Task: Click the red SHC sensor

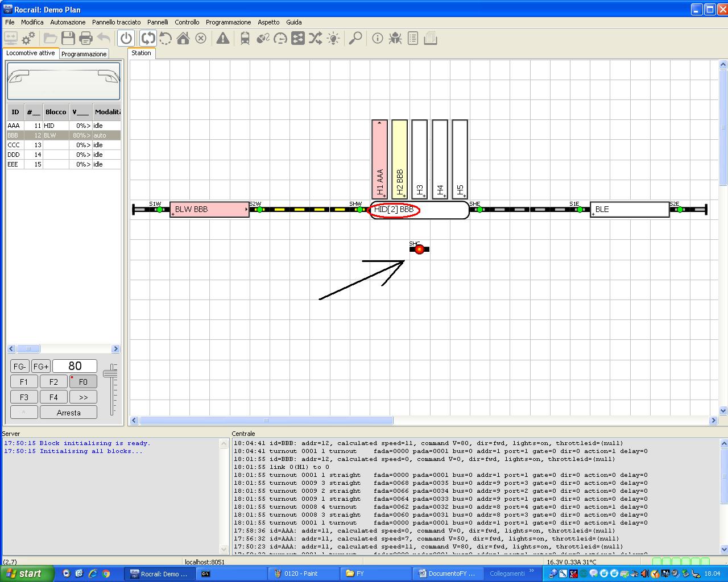Action: pyautogui.click(x=420, y=249)
